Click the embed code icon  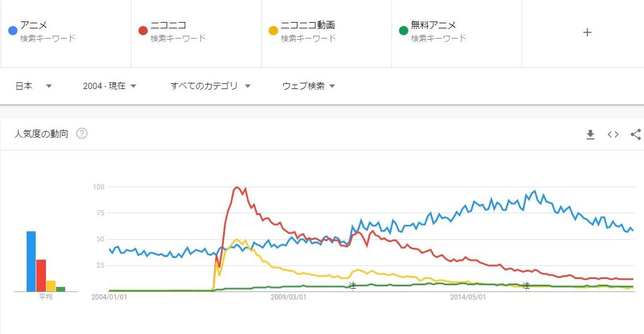tap(613, 134)
